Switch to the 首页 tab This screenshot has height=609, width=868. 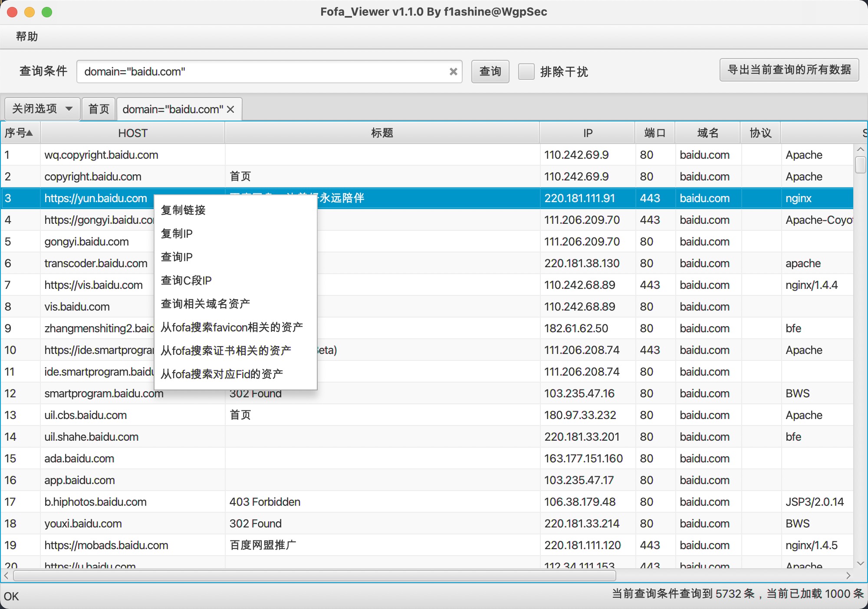[x=99, y=109]
